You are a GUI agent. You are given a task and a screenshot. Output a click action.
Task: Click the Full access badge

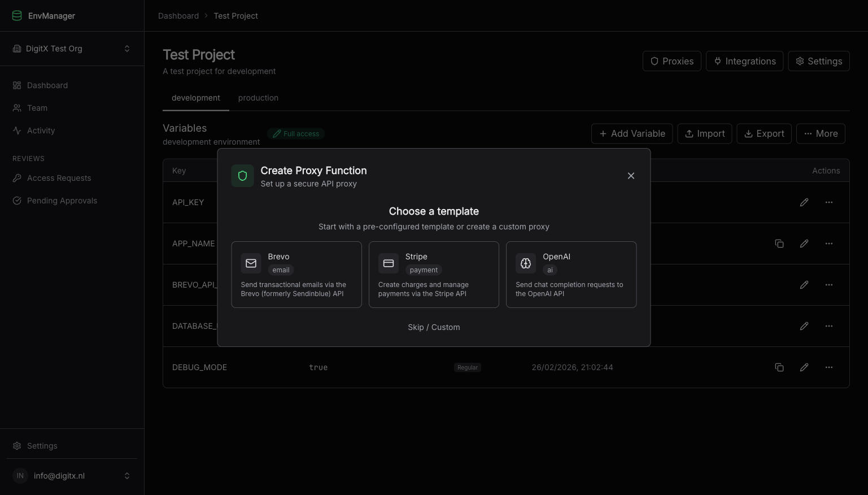click(296, 134)
